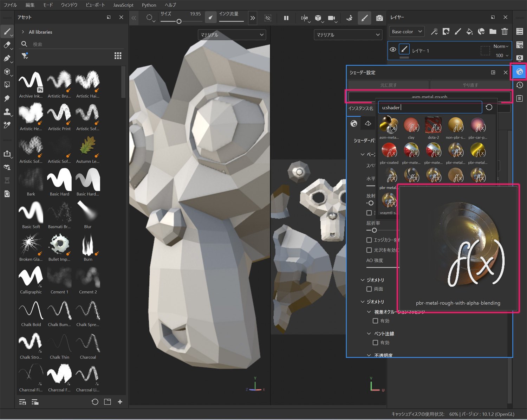Viewport: 527px width, 420px height.
Task: Add a new fill layer
Action: (x=469, y=32)
